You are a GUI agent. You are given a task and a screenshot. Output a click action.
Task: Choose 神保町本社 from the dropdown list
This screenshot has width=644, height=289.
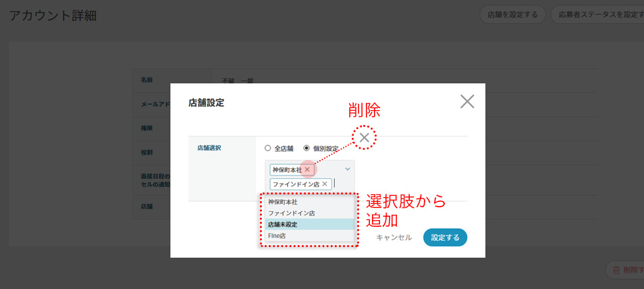point(282,202)
